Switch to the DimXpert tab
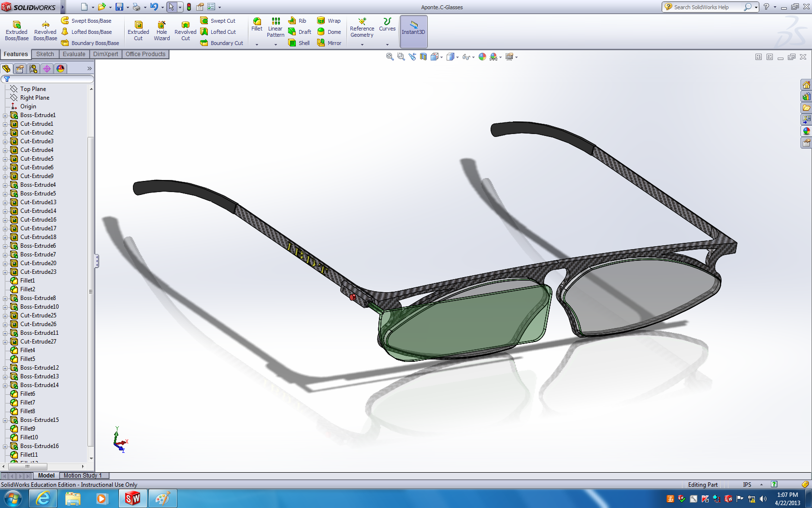The height and width of the screenshot is (508, 812). 105,54
